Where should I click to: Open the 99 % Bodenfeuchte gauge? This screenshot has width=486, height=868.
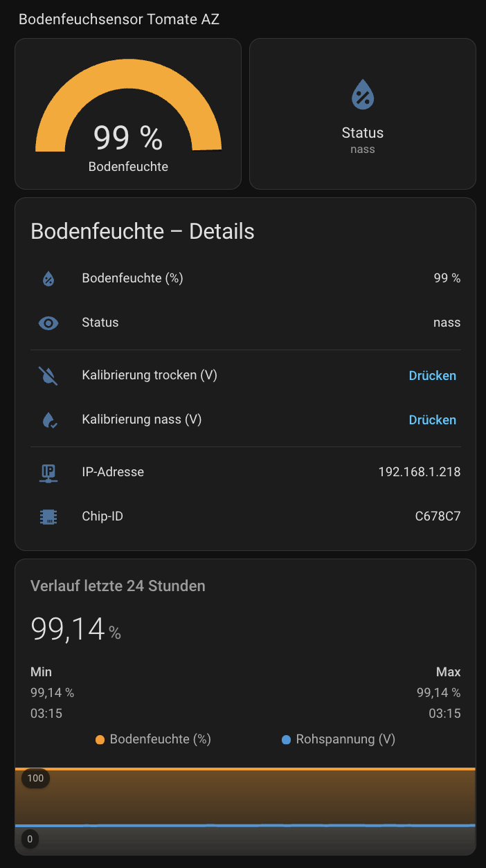128,114
